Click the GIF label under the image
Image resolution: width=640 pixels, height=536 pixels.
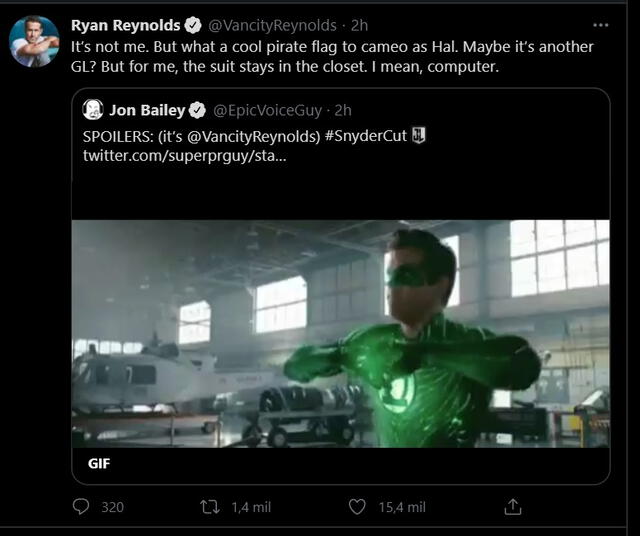(x=99, y=465)
